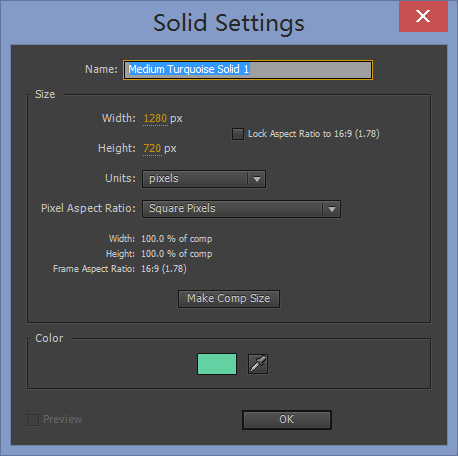Click the Solid Settings title bar

pos(229,23)
